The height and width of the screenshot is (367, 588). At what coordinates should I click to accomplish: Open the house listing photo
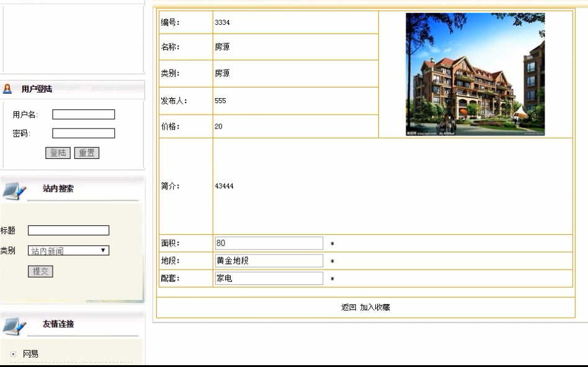[x=475, y=75]
